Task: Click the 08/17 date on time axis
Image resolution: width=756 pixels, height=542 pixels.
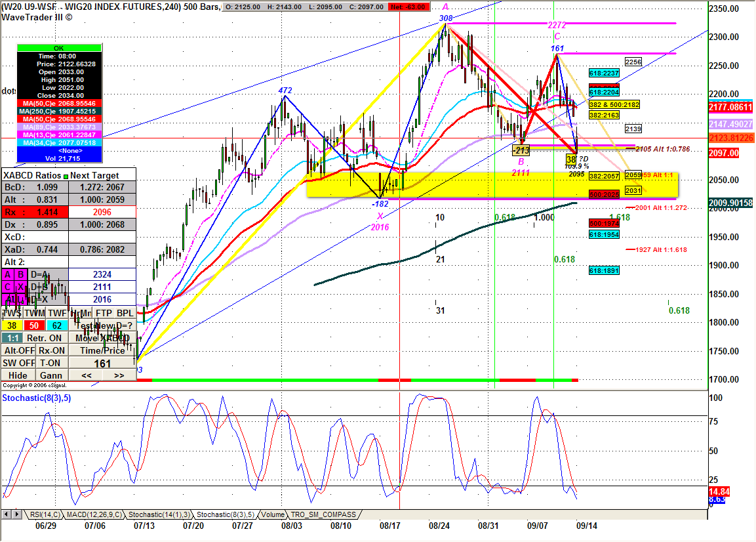Action: 389,526
